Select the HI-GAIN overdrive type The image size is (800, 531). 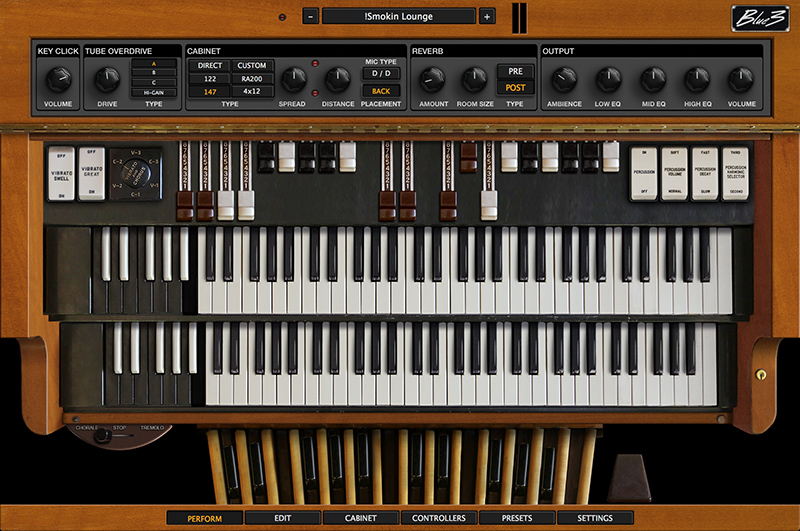[x=153, y=91]
